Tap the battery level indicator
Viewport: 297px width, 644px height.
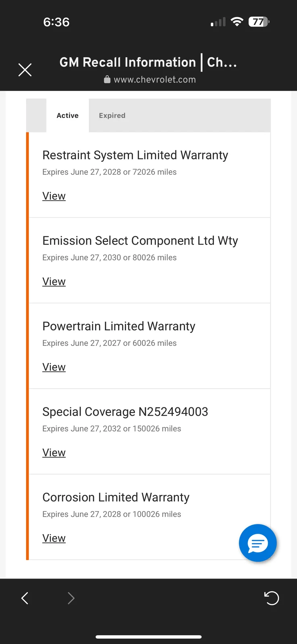tap(259, 22)
